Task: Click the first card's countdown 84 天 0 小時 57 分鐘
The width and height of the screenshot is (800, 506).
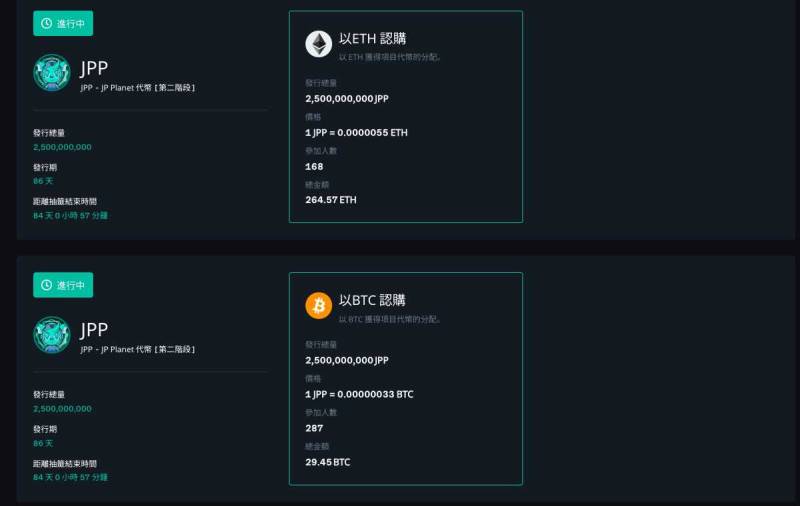Action: point(70,216)
